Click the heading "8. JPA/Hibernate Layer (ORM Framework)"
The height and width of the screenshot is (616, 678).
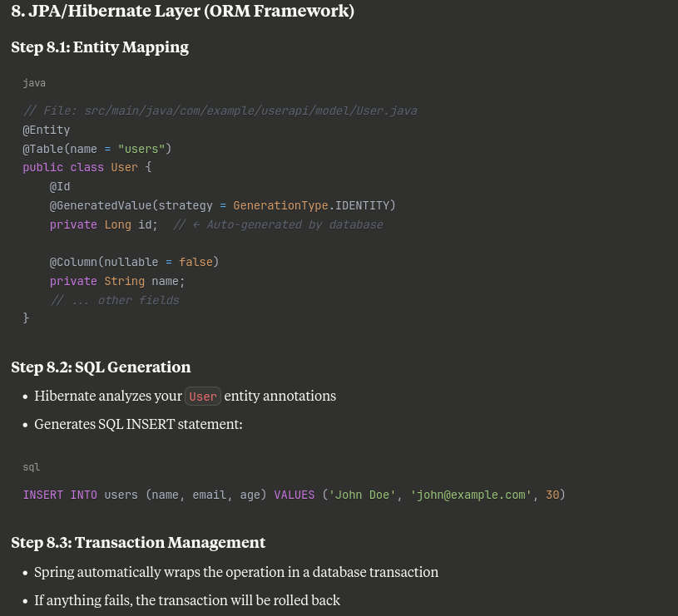(x=182, y=12)
